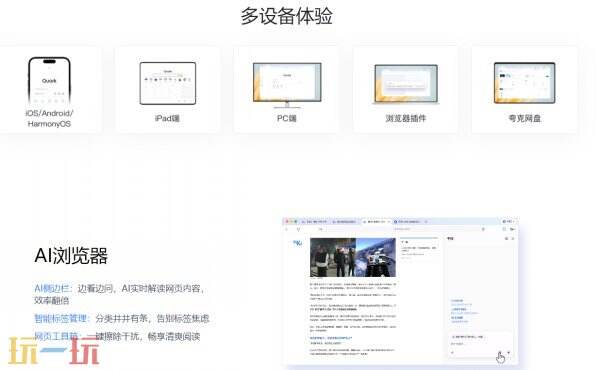This screenshot has width=600, height=370.
Task: Click the AI侧边栏 feature link
Action: 52,289
